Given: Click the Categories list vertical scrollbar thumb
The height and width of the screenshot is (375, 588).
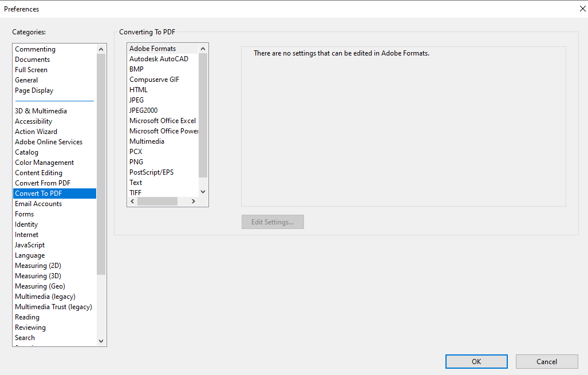Looking at the screenshot, I should coord(101,164).
